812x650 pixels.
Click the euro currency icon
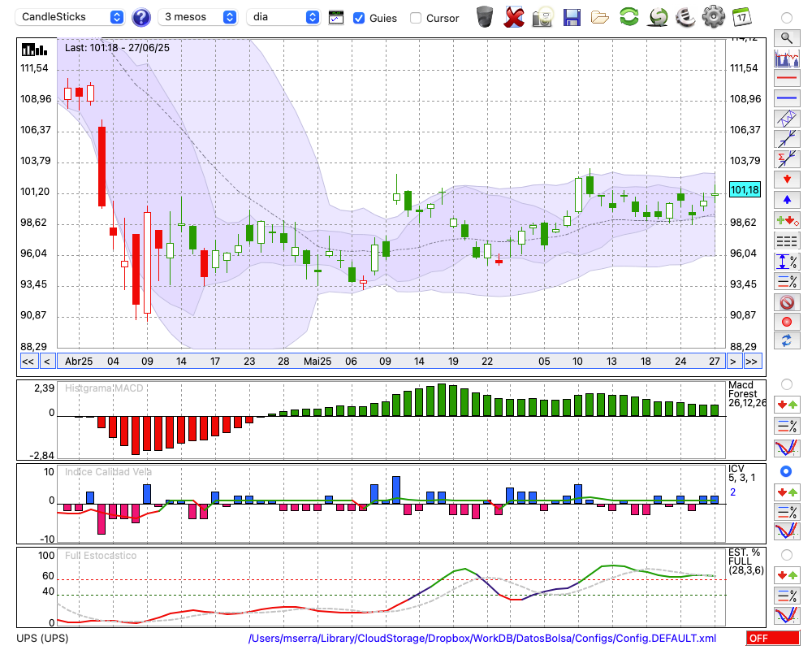685,17
